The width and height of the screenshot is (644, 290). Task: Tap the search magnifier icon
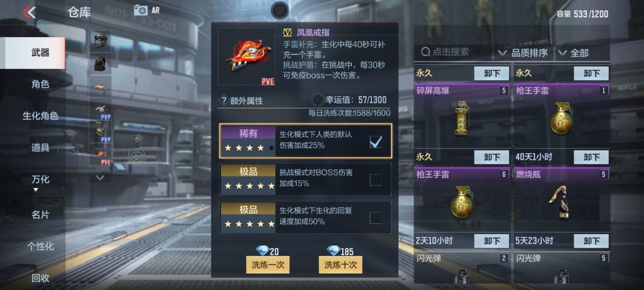point(426,52)
